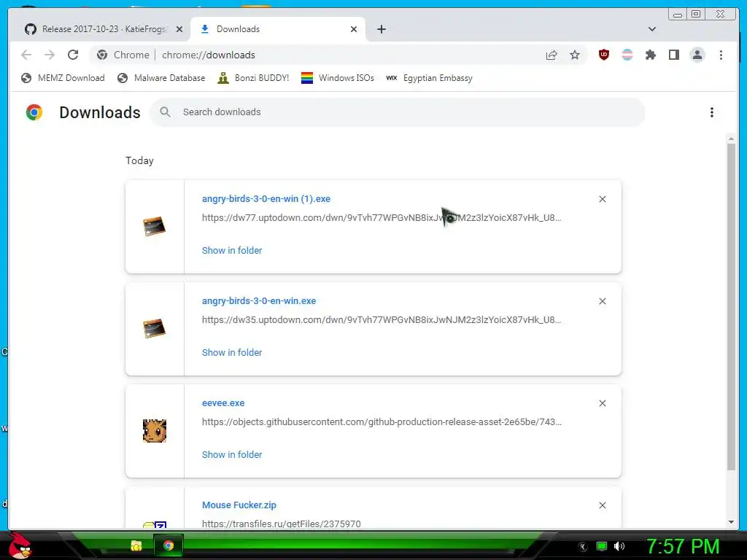747x560 pixels.
Task: Click the green network monitor tray icon
Action: 602,546
